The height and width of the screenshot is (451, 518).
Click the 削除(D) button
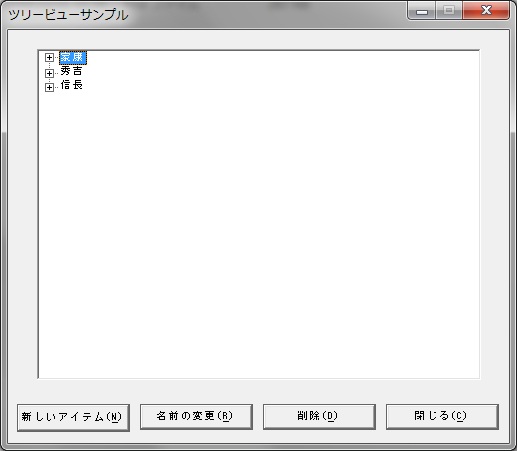click(x=319, y=417)
